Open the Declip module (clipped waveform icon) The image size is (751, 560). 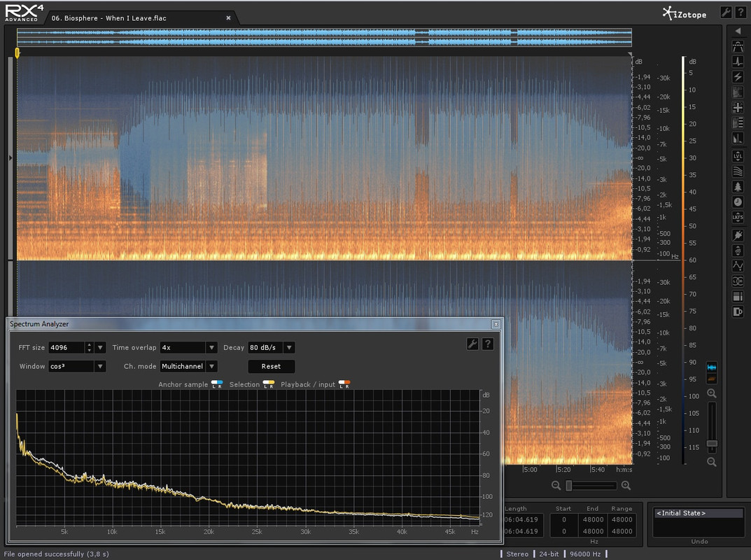click(x=738, y=46)
